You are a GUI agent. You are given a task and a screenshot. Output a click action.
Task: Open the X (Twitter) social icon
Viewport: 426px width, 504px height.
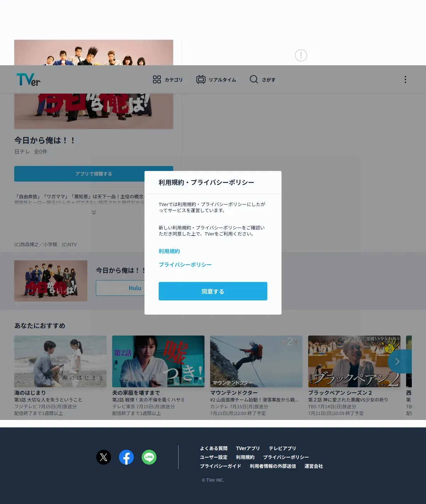[104, 457]
